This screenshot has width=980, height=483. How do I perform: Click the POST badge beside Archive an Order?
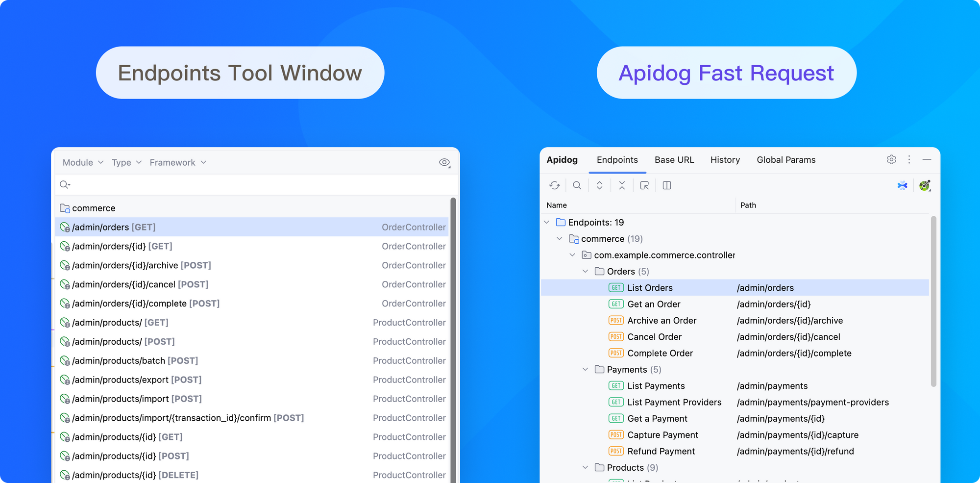[x=616, y=320]
